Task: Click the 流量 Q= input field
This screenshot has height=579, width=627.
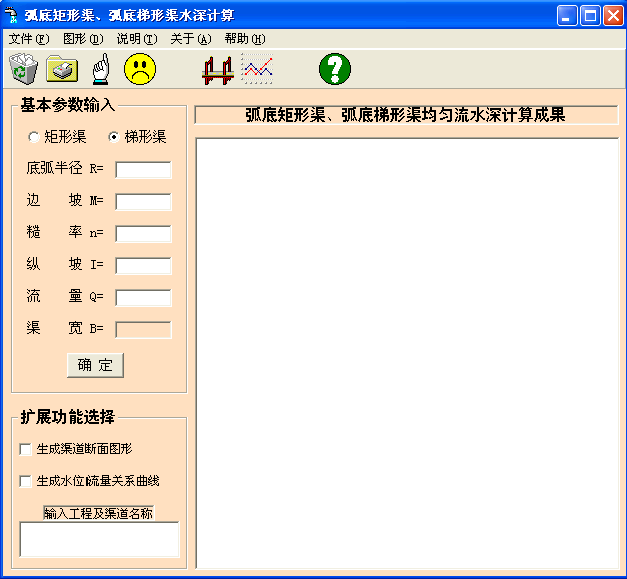Action: point(144,297)
